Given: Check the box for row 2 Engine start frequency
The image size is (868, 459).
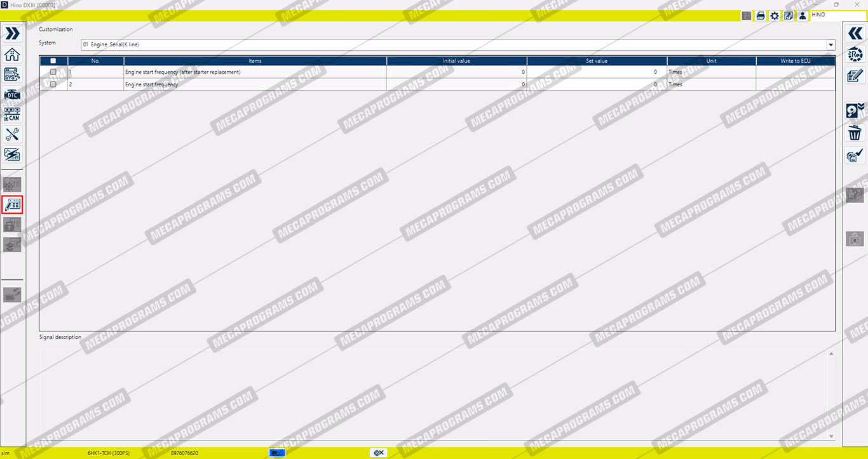Looking at the screenshot, I should pos(53,84).
